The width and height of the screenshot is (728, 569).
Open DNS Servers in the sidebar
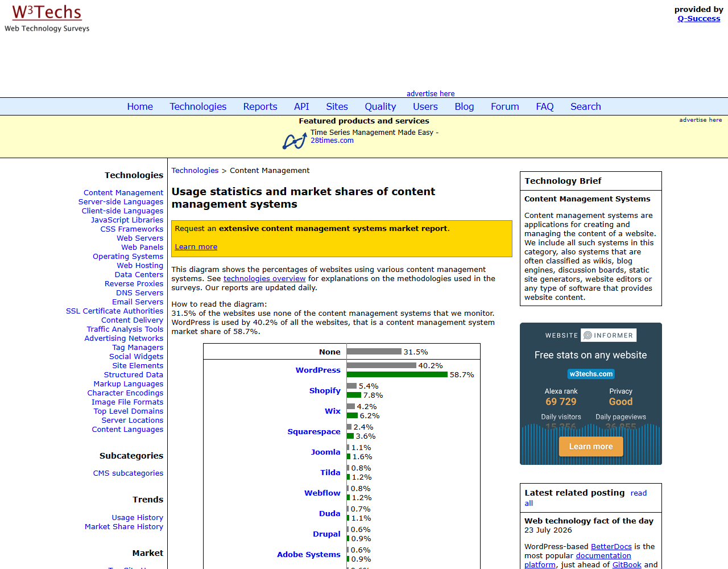coord(139,292)
